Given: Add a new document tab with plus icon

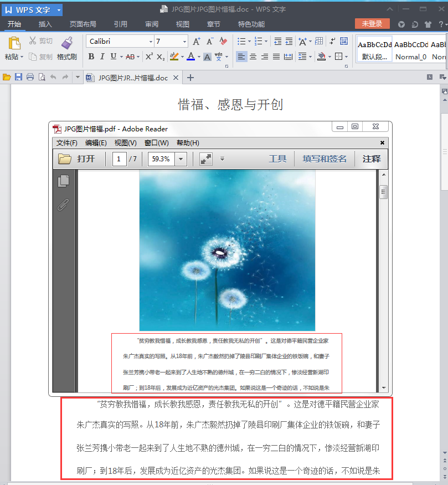Looking at the screenshot, I should [x=190, y=78].
